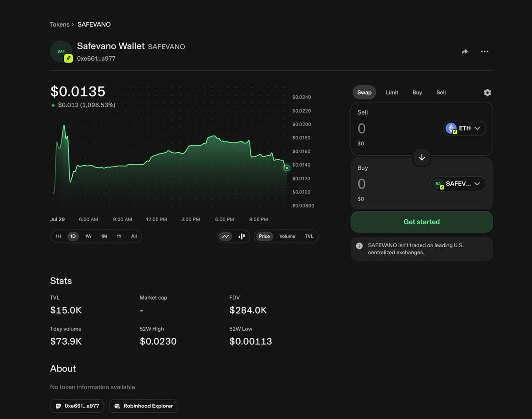Screen dimensions: 532x419
Task: Open the three-dots more options menu
Action: click(485, 51)
